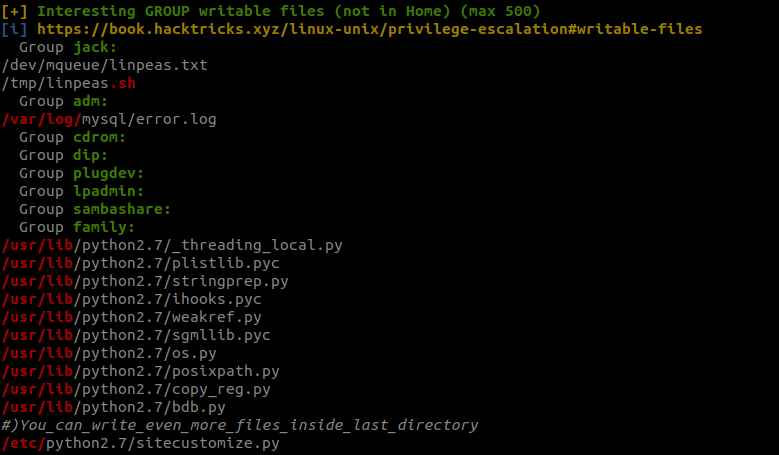Click the Group family: label

tap(77, 227)
